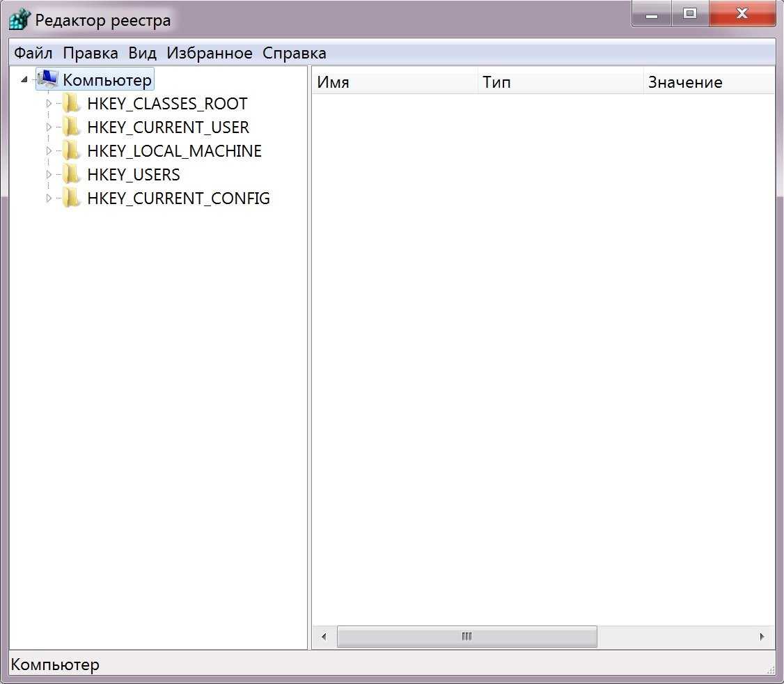Click the HKEY_LOCAL_MACHINE folder icon
This screenshot has height=684, width=784.
pyautogui.click(x=72, y=150)
